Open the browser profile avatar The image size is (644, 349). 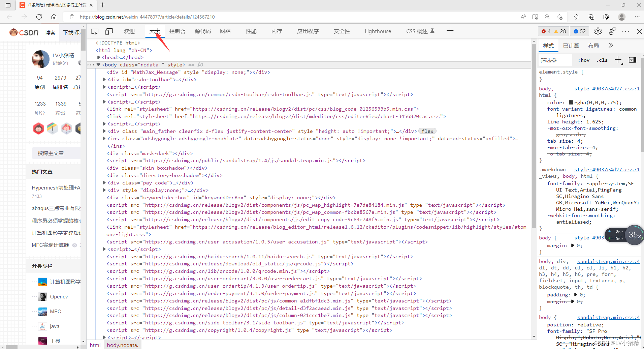pyautogui.click(x=622, y=17)
